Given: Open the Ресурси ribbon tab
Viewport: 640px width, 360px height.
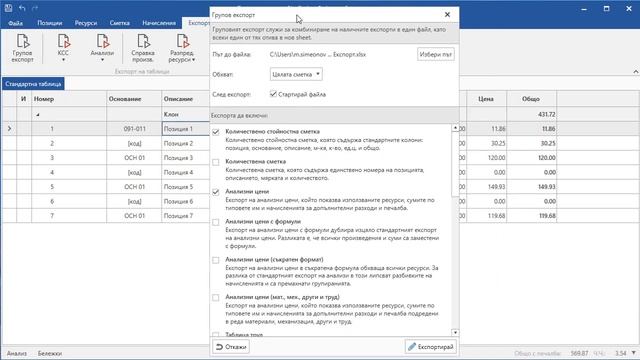Looking at the screenshot, I should [x=86, y=23].
